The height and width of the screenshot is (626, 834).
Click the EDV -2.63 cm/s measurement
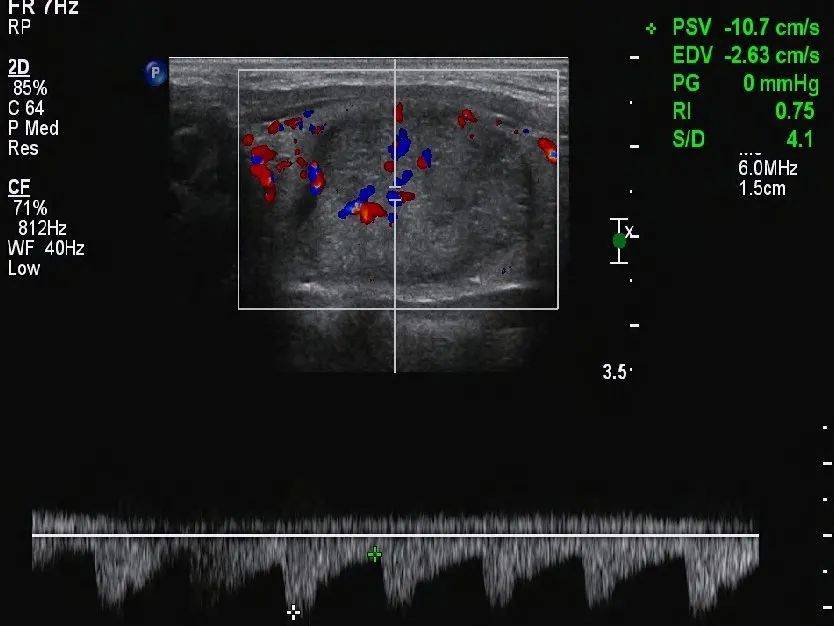[x=746, y=55]
